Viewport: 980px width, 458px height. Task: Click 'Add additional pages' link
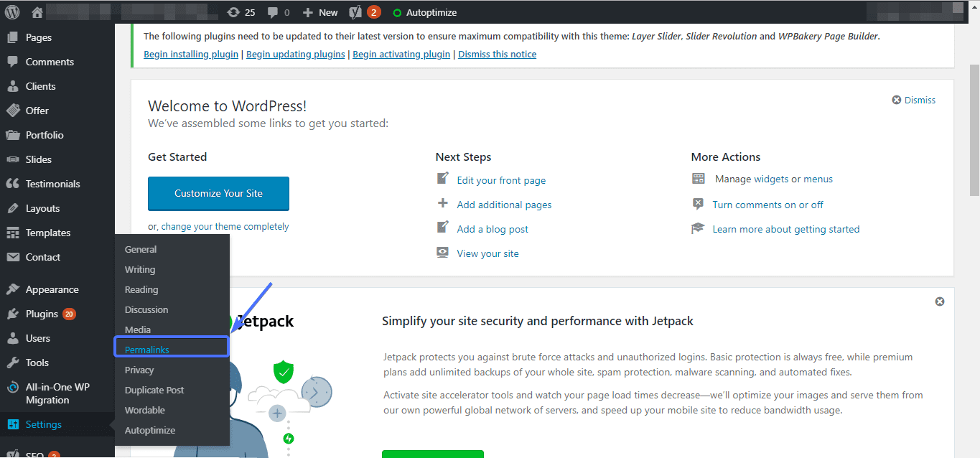[x=504, y=205]
